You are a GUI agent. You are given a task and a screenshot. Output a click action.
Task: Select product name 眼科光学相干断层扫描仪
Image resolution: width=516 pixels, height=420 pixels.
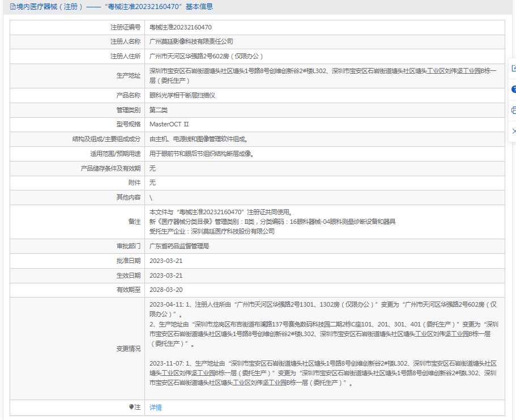click(x=182, y=96)
